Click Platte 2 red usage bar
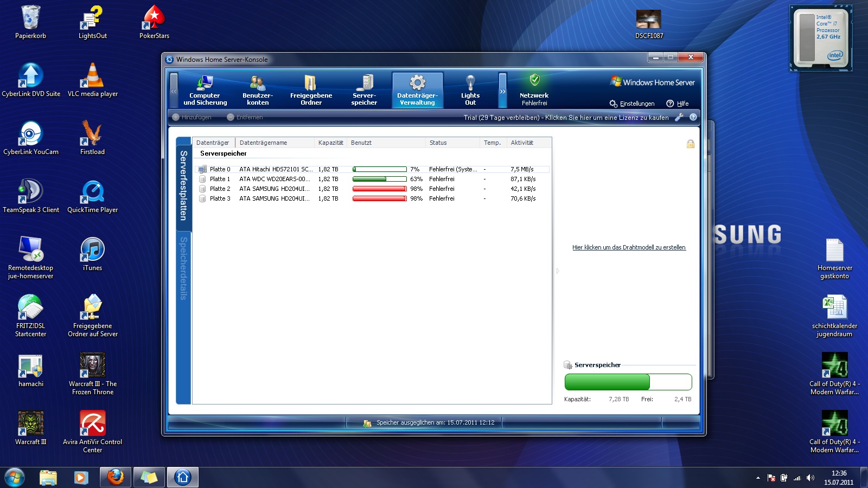This screenshot has width=868, height=488. [379, 189]
